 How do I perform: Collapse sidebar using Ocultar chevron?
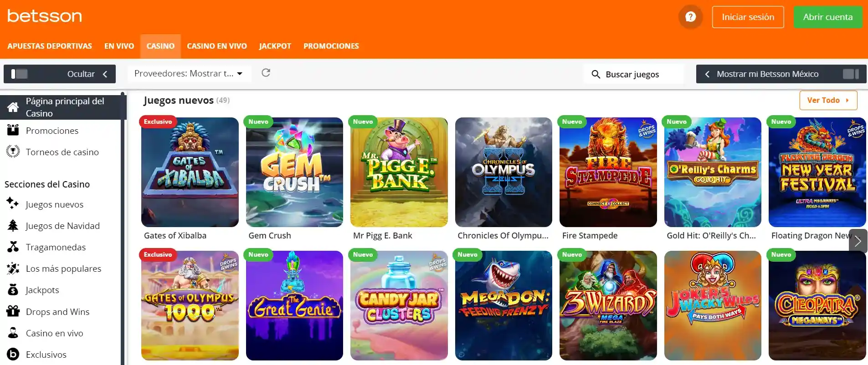[x=105, y=74]
